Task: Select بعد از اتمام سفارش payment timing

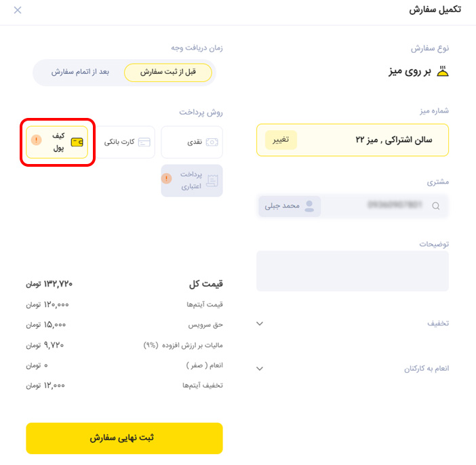Action: 80,73
